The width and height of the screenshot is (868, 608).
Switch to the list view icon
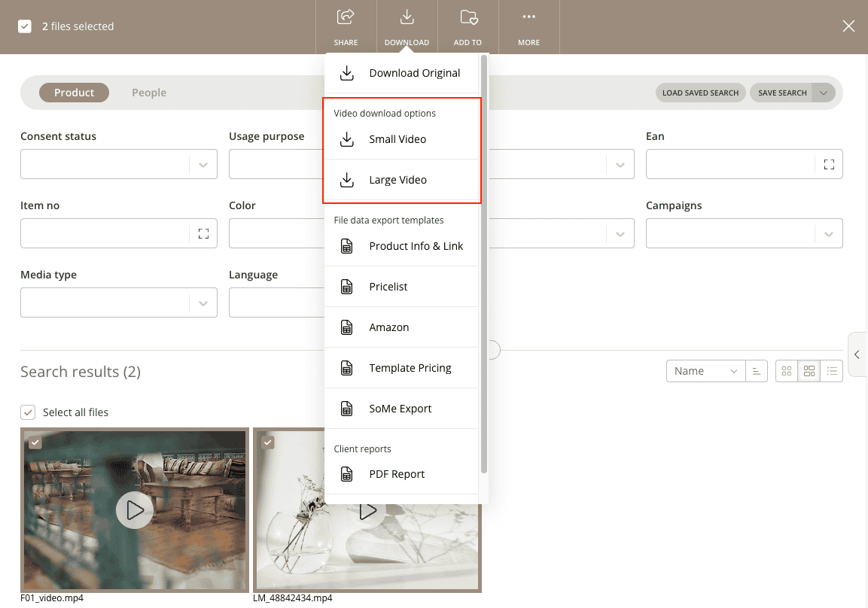[831, 371]
